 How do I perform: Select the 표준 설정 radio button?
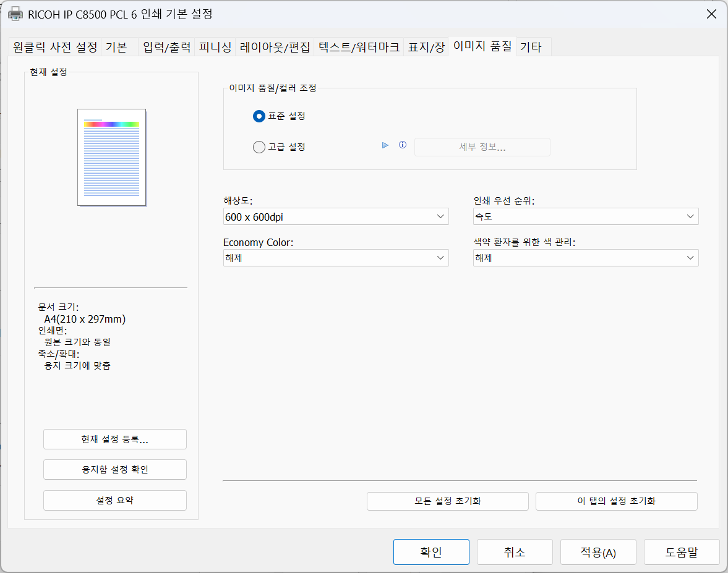[x=259, y=116]
